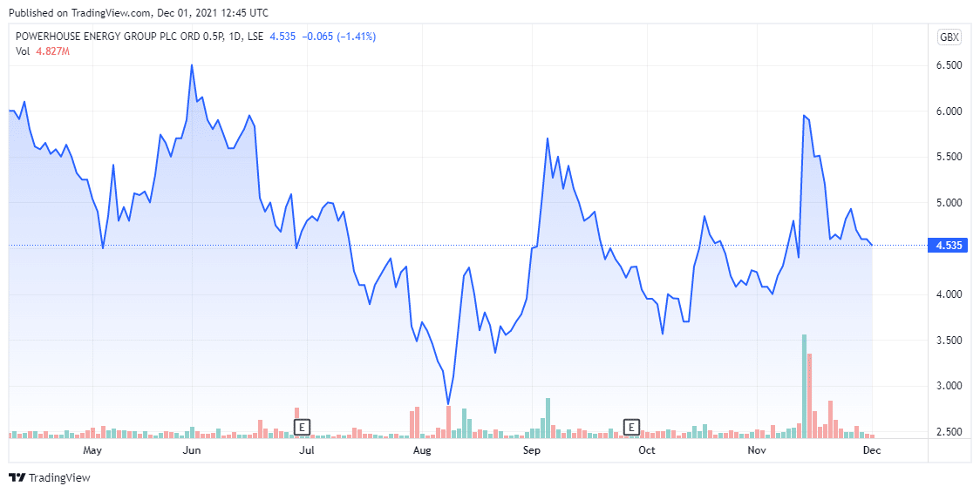Image resolution: width=980 pixels, height=493 pixels.
Task: Click the 6.000 price axis label
Action: coord(948,111)
